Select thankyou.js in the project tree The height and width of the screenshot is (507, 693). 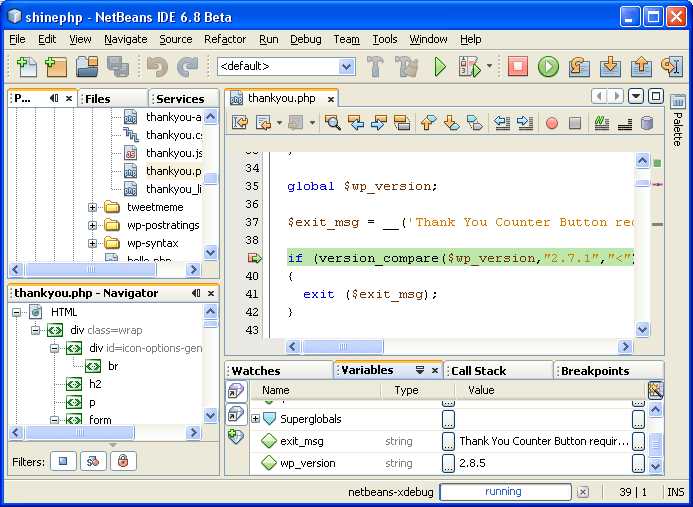coord(174,153)
